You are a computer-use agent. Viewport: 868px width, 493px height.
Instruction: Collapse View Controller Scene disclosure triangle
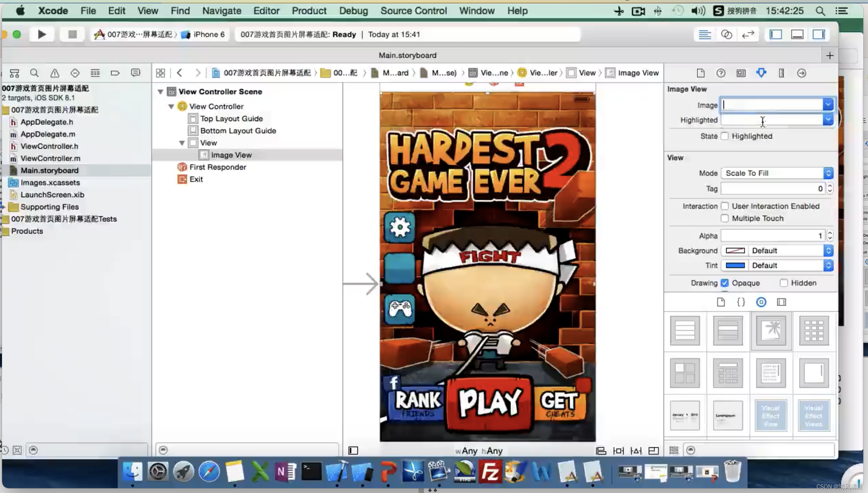coord(161,92)
